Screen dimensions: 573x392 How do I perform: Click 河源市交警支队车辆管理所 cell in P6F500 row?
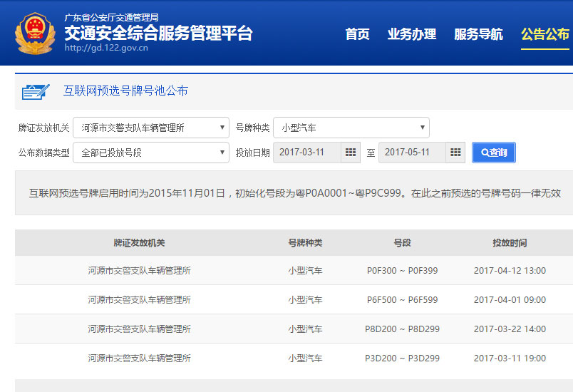pyautogui.click(x=139, y=299)
